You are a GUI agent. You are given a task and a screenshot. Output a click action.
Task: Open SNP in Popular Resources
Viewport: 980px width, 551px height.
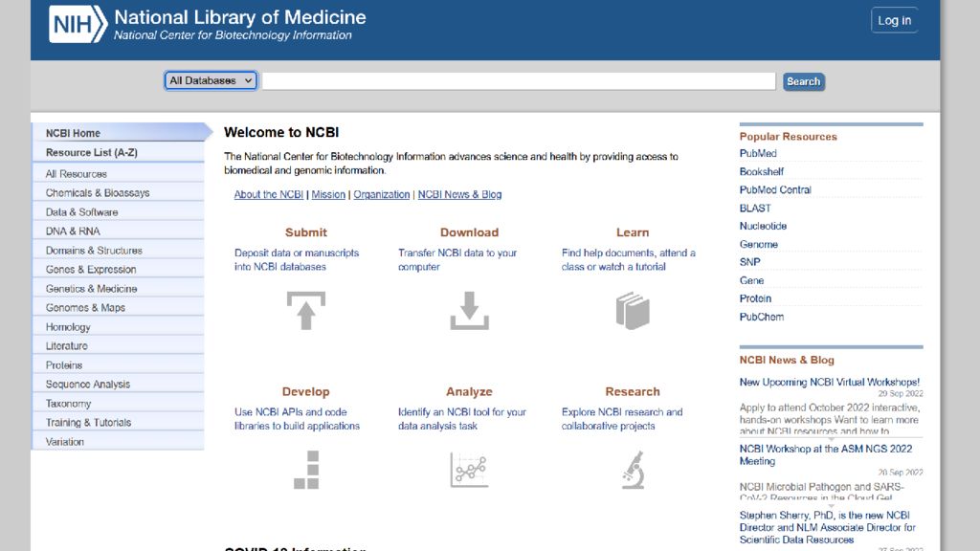(750, 262)
